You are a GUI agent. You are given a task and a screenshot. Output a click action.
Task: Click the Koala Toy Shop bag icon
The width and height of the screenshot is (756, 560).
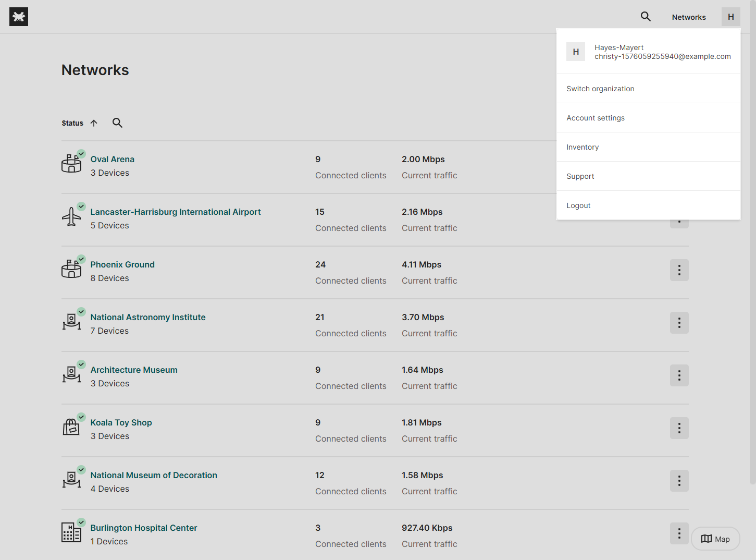71,427
